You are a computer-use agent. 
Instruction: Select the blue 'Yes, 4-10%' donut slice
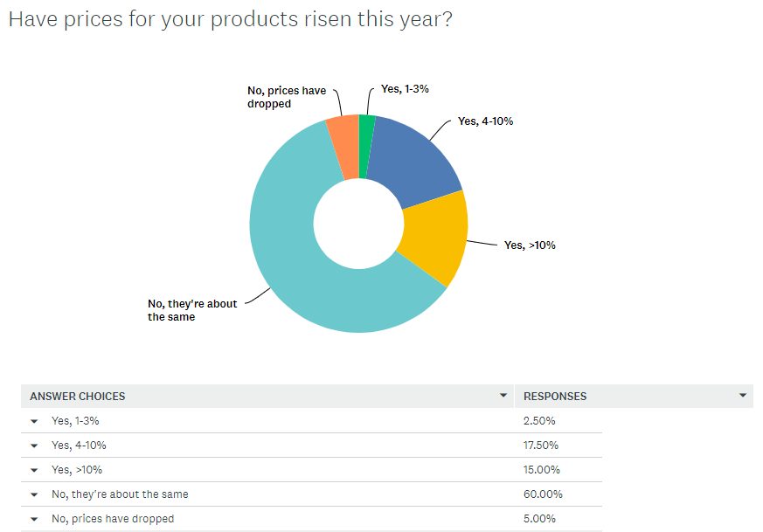(x=413, y=161)
